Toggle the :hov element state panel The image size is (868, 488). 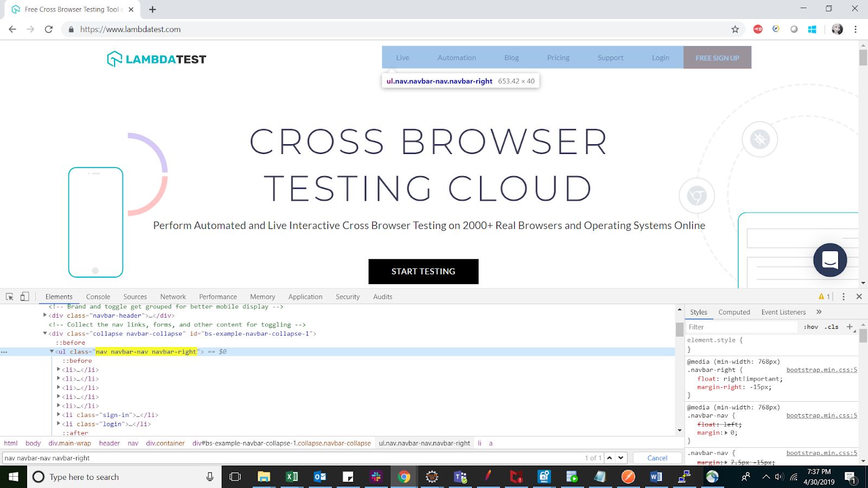[x=810, y=327]
